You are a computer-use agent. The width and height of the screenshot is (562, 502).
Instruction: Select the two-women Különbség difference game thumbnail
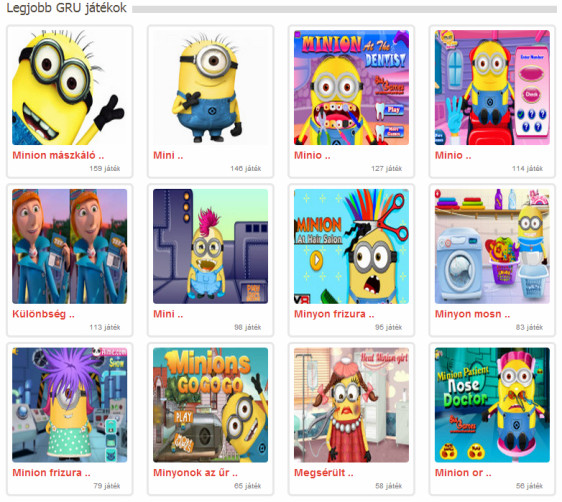point(70,246)
